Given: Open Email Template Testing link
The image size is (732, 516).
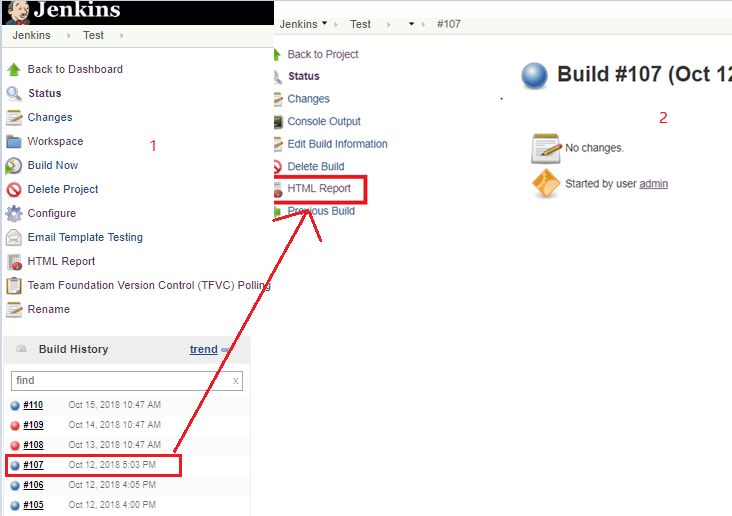Looking at the screenshot, I should (x=85, y=237).
